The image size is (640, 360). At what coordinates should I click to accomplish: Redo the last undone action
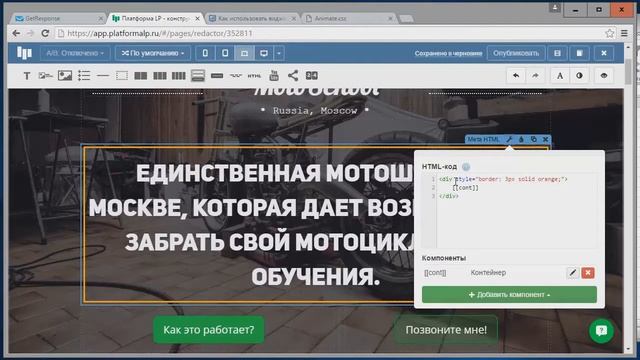point(535,76)
